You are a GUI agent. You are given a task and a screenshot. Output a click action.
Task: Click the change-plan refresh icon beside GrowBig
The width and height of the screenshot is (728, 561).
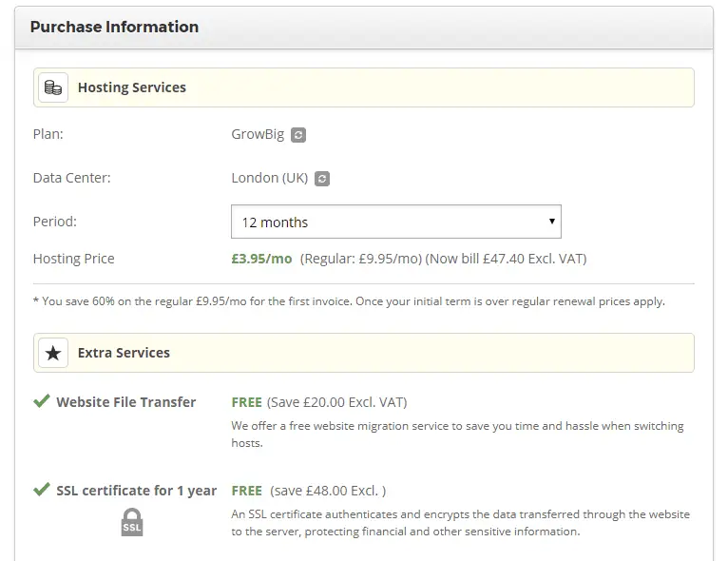pos(298,135)
